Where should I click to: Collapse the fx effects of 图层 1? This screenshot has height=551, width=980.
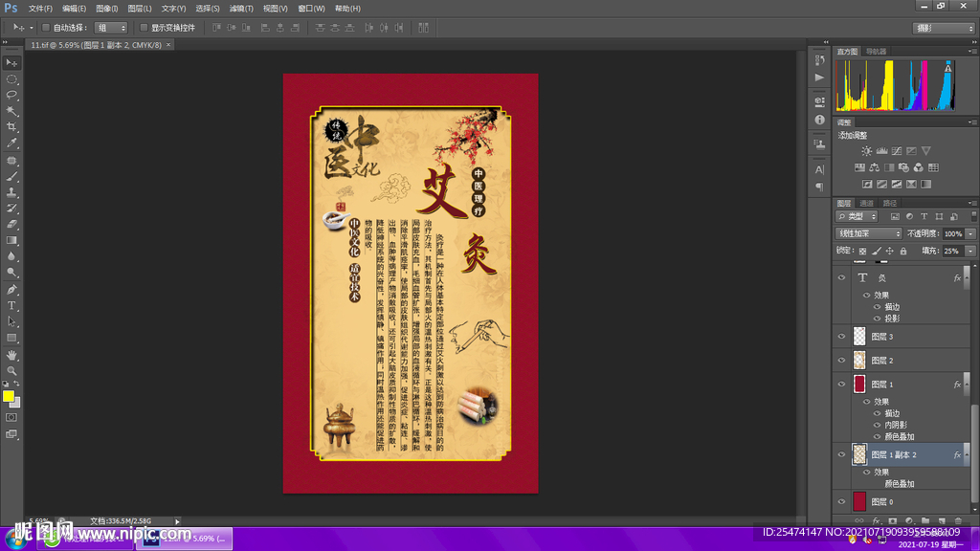[x=968, y=384]
